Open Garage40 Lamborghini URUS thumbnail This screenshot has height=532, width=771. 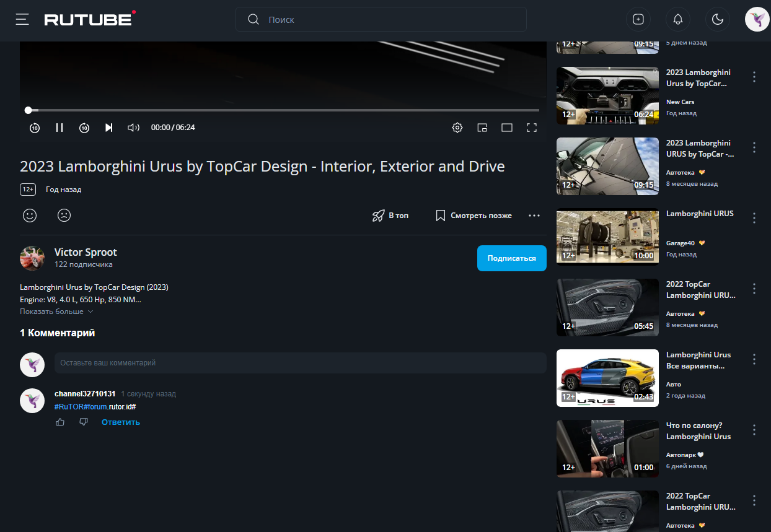607,237
